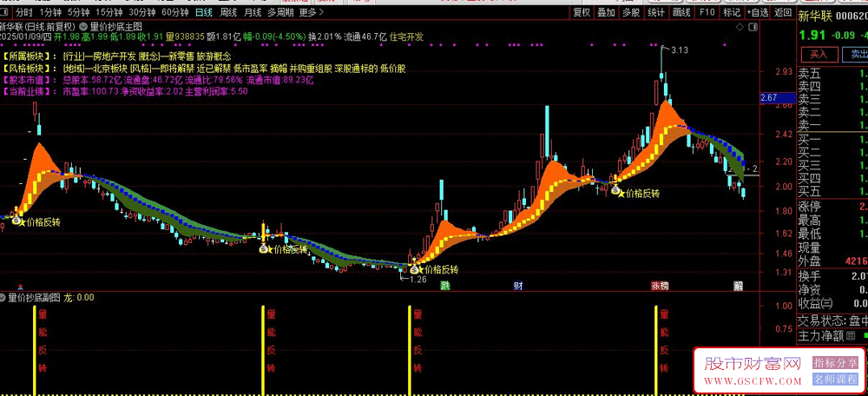
Task: Click the 住宅开发 industry link
Action: (406, 36)
